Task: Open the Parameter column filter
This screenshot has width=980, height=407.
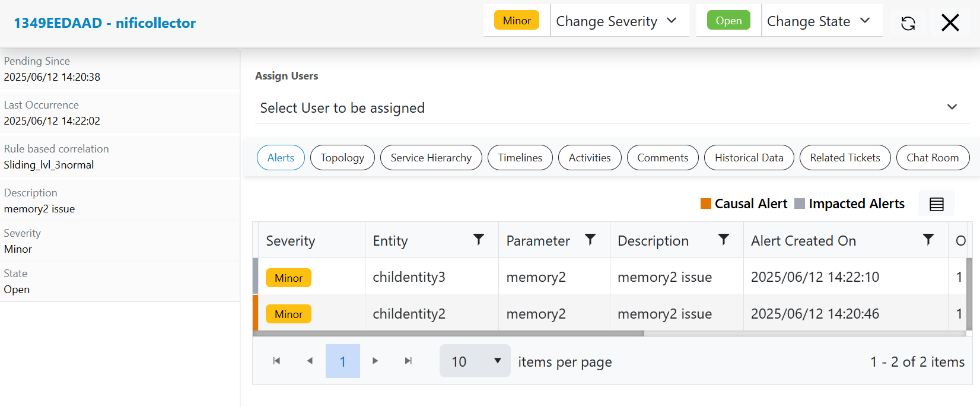Action: point(590,240)
